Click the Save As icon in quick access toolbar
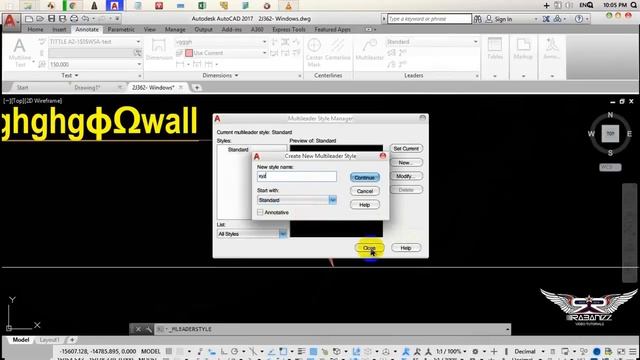Image resolution: width=640 pixels, height=360 pixels. point(62,19)
